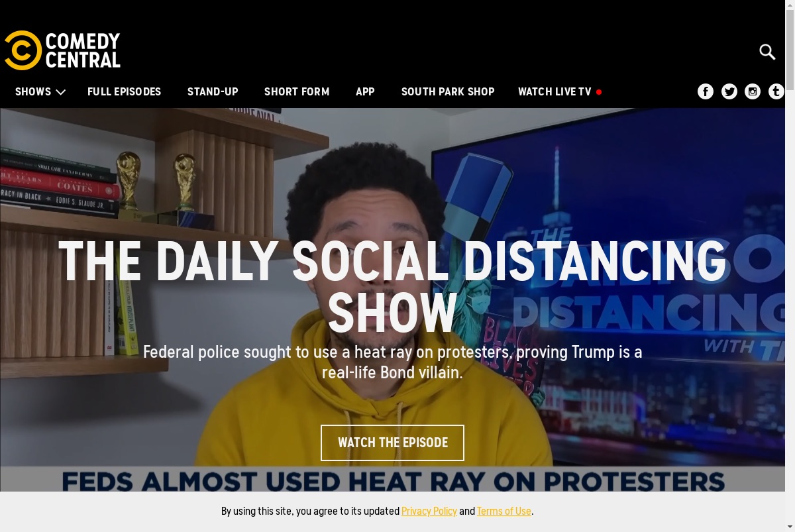The width and height of the screenshot is (795, 532).
Task: Open the search magnifier icon
Action: (767, 52)
